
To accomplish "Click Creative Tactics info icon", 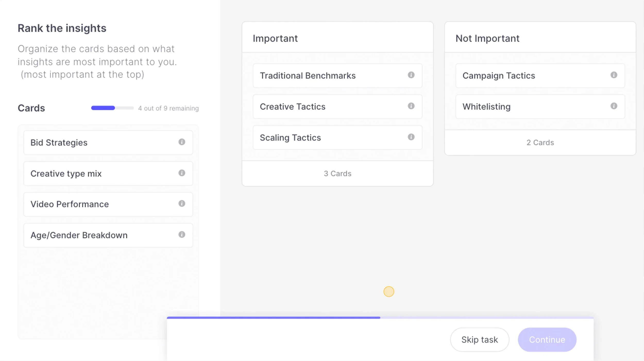I will pyautogui.click(x=411, y=106).
